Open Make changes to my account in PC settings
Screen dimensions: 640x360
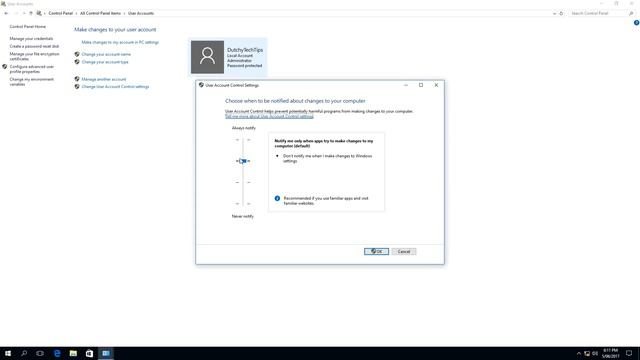120,42
